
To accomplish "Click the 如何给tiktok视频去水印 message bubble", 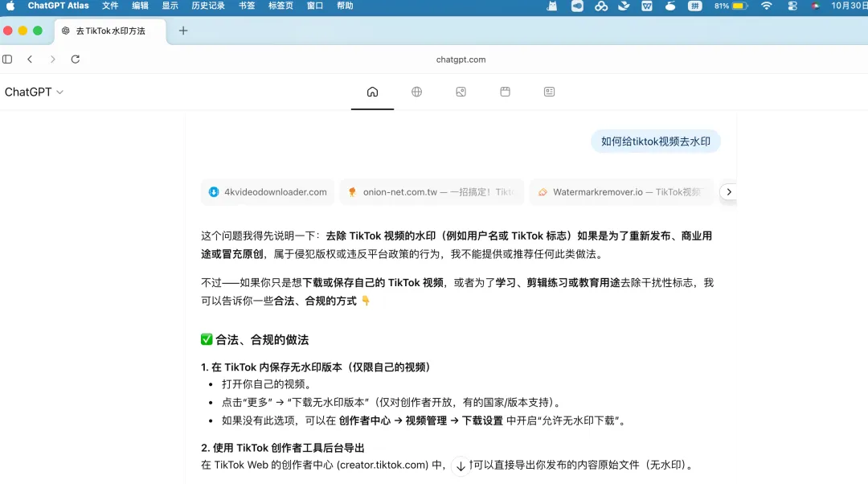I will click(x=656, y=142).
